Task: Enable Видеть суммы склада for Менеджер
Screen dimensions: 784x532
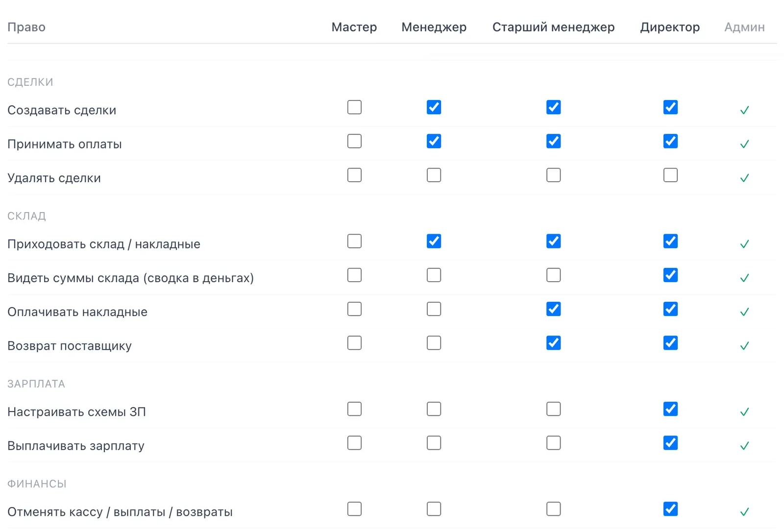Action: click(434, 275)
